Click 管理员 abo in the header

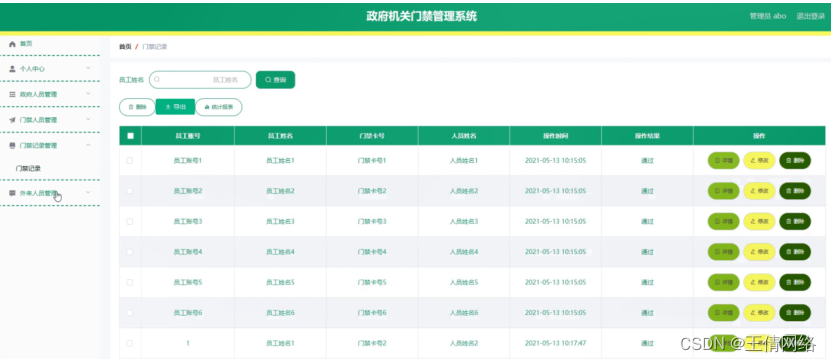(x=768, y=16)
